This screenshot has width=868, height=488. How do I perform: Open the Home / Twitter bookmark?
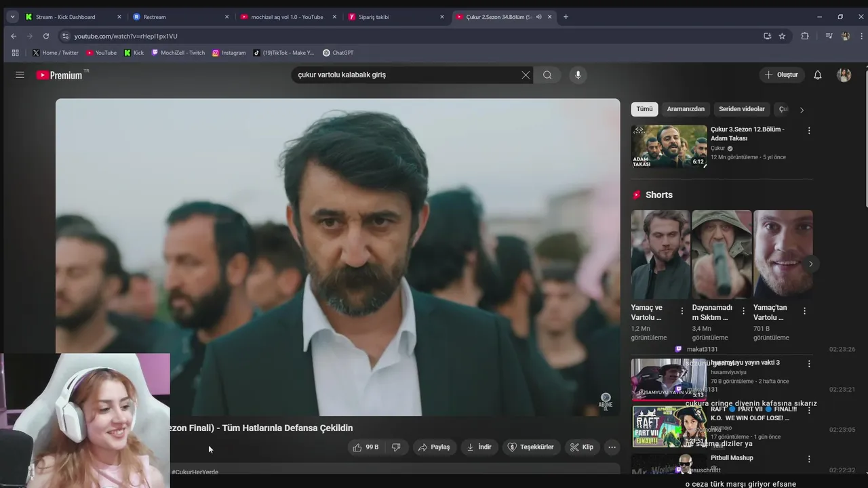pos(56,53)
